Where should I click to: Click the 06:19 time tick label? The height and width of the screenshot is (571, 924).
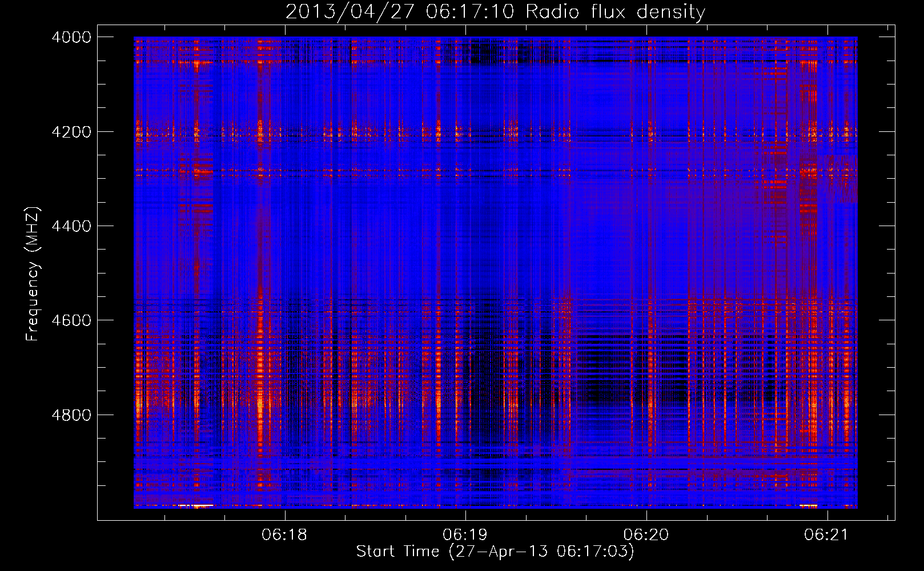pyautogui.click(x=465, y=535)
